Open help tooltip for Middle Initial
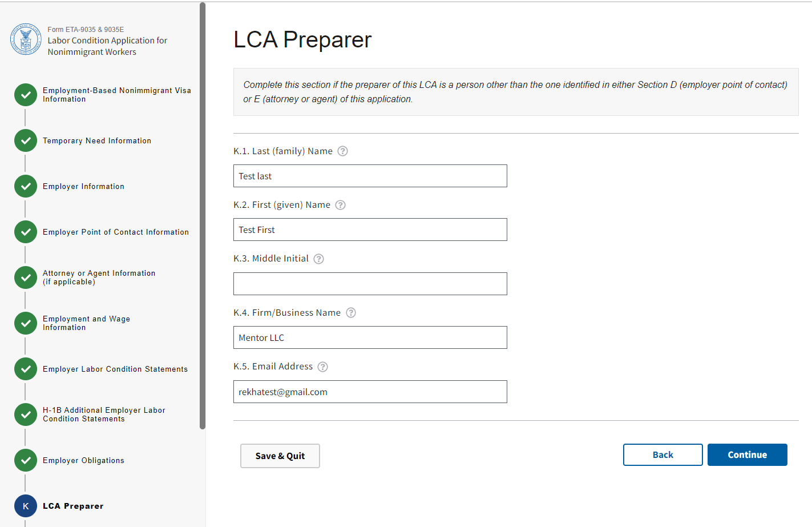Viewport: 812px width, 527px height. click(318, 259)
